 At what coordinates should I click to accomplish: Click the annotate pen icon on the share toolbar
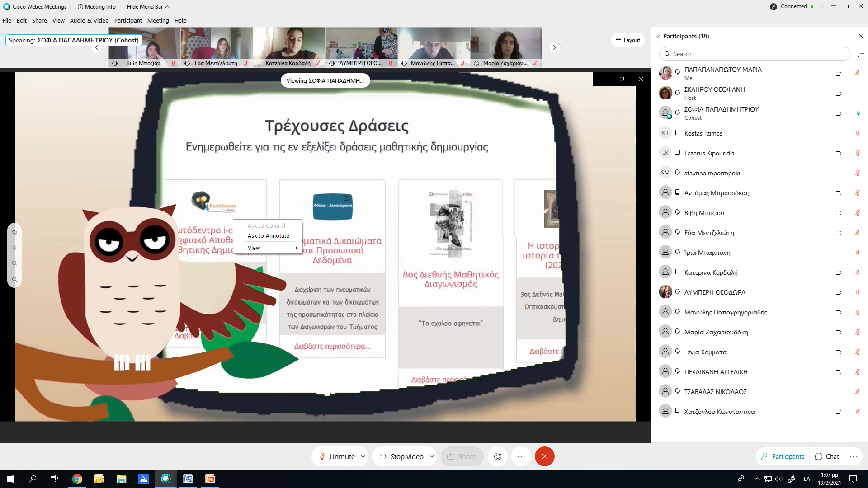[14, 232]
